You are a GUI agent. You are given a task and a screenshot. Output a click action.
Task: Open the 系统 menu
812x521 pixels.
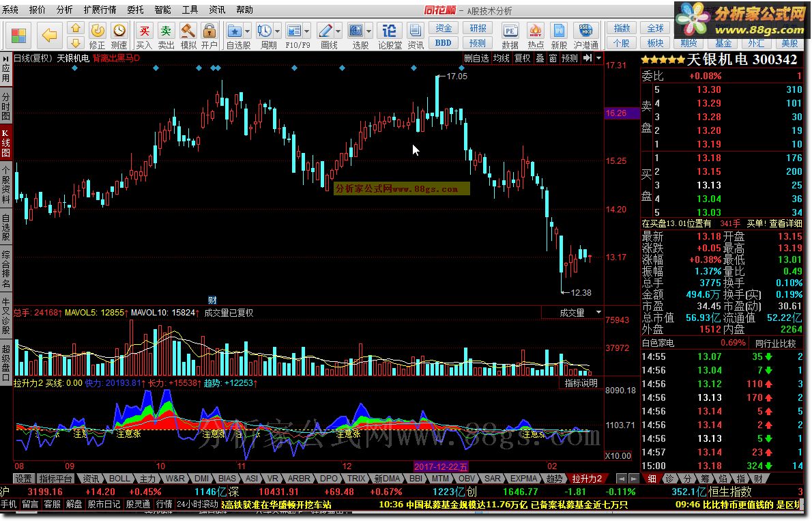coord(10,10)
